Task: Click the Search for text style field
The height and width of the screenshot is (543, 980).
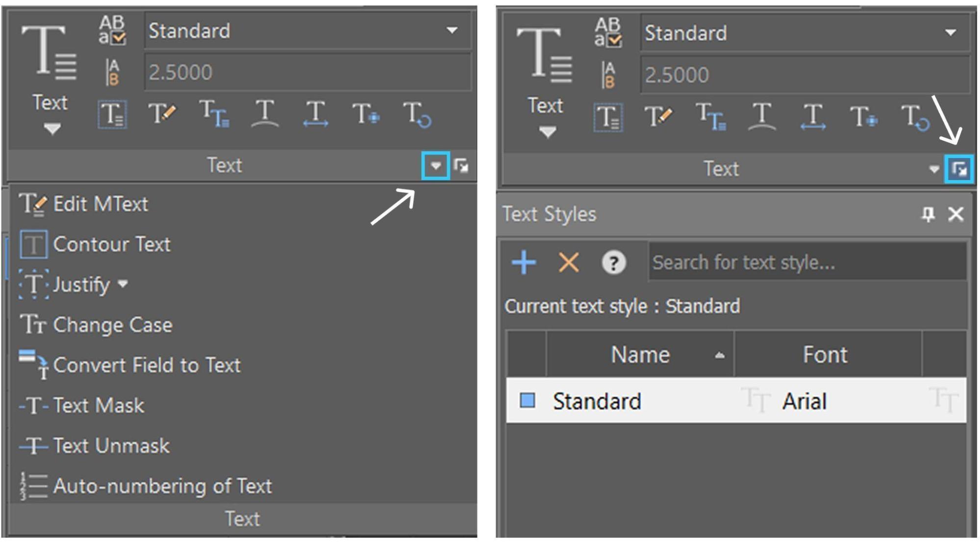Action: pos(807,262)
